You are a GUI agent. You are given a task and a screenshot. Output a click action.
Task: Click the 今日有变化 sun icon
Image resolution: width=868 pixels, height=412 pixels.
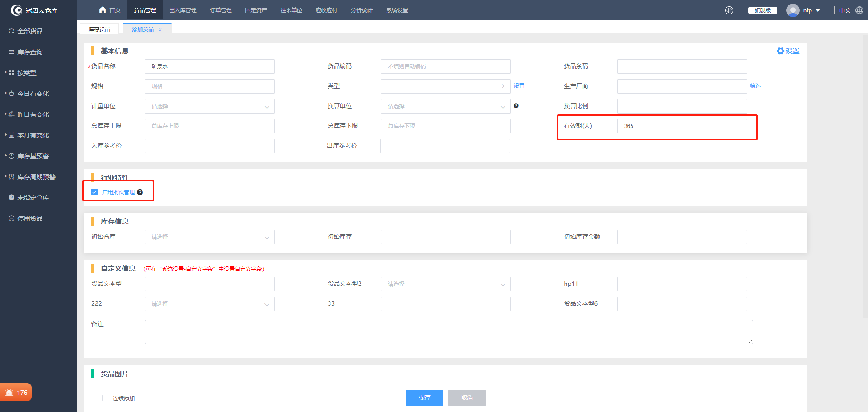(12, 94)
